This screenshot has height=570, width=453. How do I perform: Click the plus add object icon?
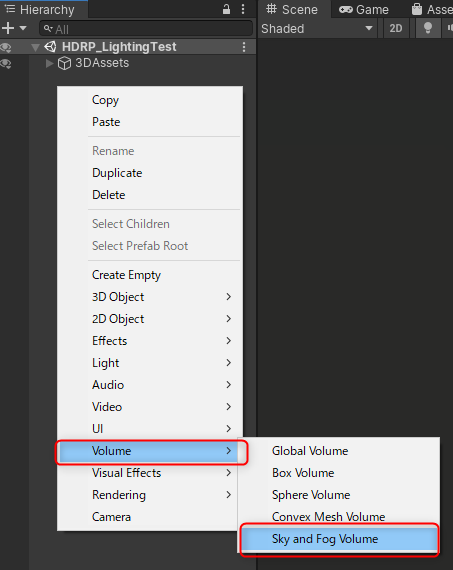click(8, 28)
